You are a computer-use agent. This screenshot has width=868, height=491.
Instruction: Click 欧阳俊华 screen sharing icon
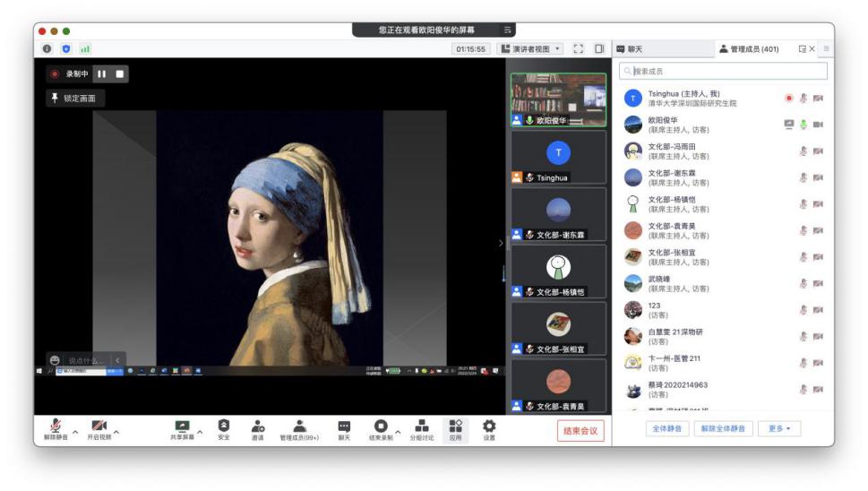pyautogui.click(x=789, y=124)
